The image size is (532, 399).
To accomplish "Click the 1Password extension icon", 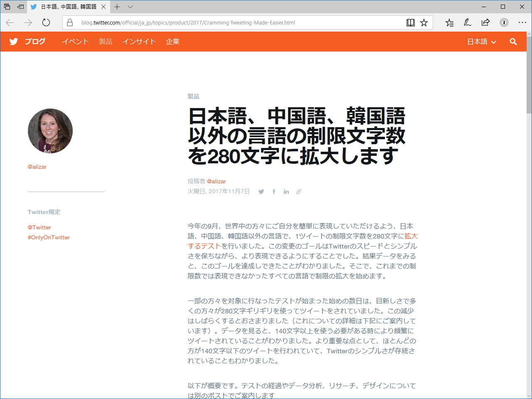I will (503, 23).
